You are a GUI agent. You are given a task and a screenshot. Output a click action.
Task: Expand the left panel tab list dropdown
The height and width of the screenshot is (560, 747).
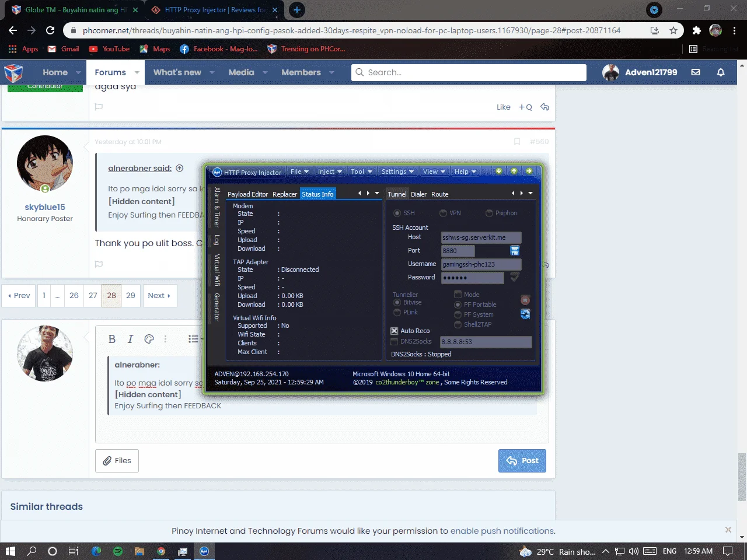377,193
